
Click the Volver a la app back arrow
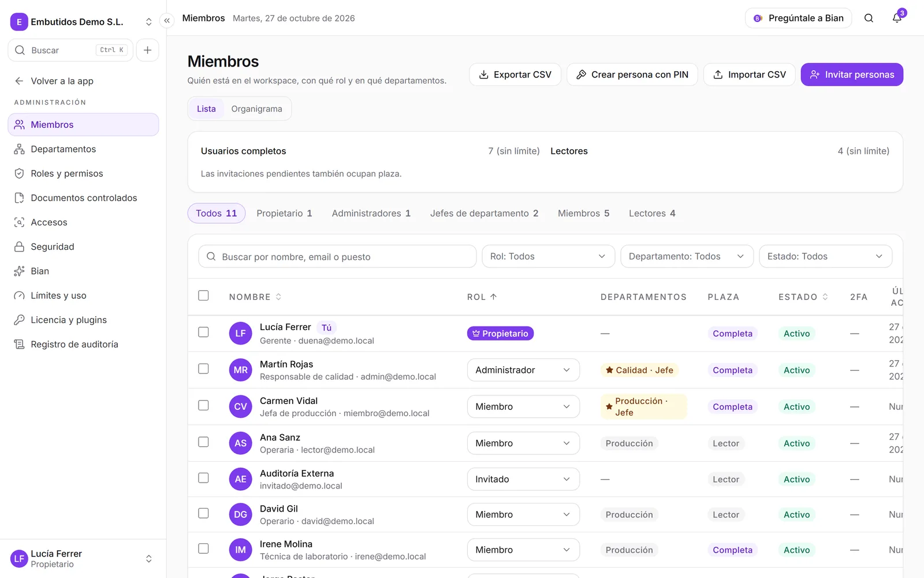[x=19, y=81]
